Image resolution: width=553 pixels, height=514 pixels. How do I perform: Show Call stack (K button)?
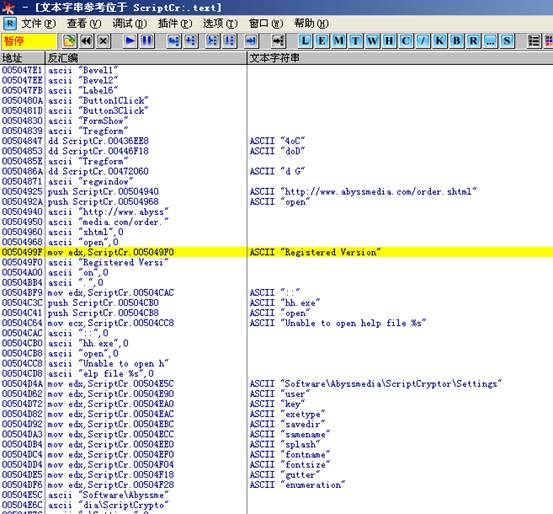(439, 41)
